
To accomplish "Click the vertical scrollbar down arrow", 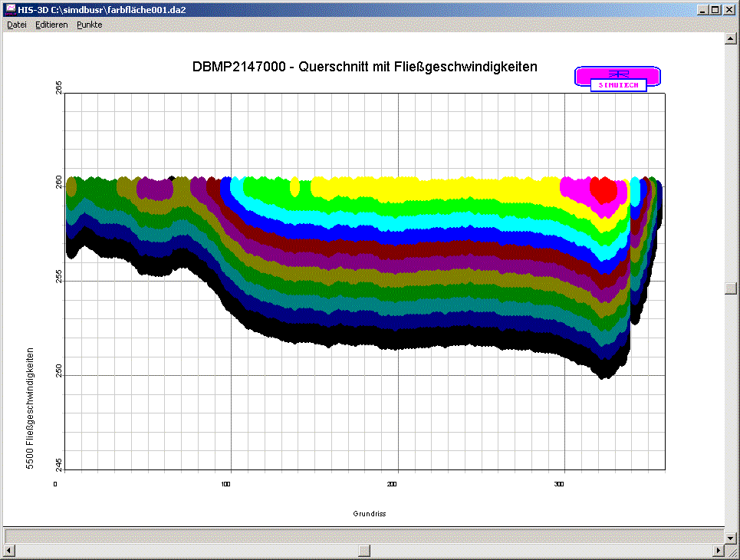I will 731,537.
